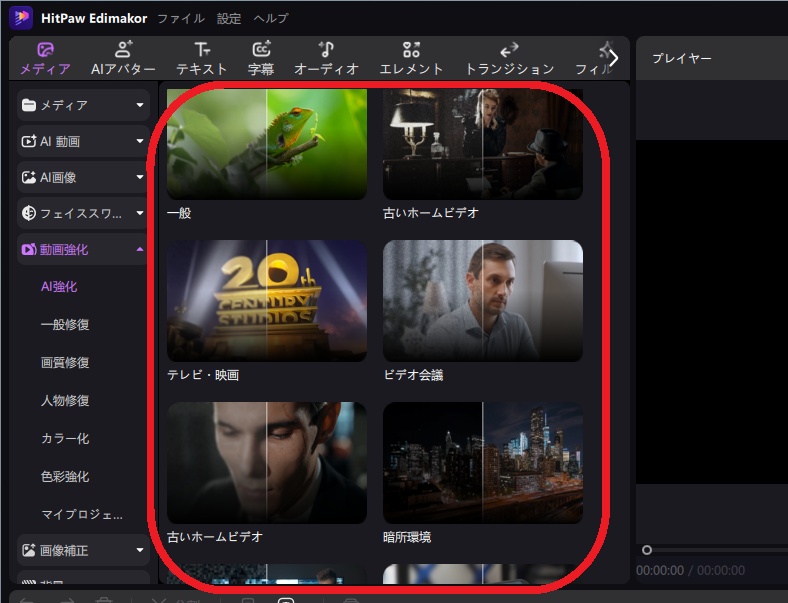Click the ビデオ会議 label text
The image size is (788, 603).
point(413,375)
